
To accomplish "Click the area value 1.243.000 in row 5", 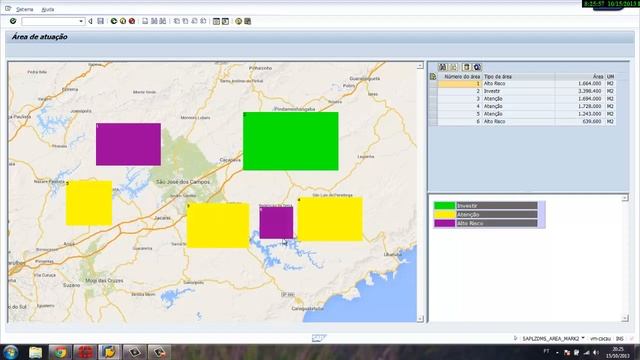I will pyautogui.click(x=589, y=114).
